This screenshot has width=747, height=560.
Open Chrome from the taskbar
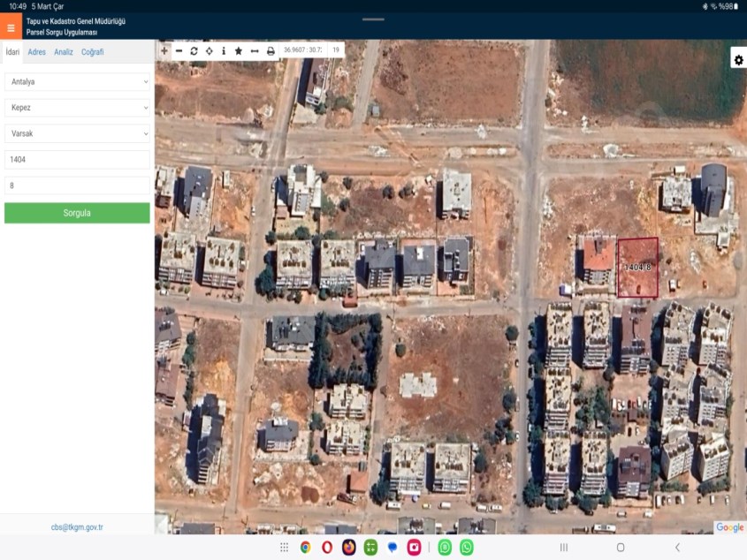(x=305, y=548)
